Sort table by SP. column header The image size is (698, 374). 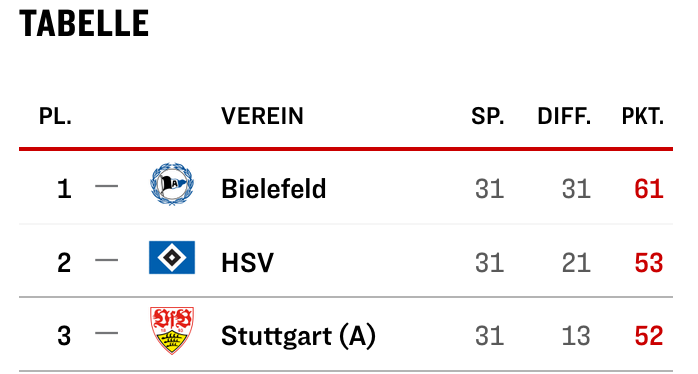(488, 116)
